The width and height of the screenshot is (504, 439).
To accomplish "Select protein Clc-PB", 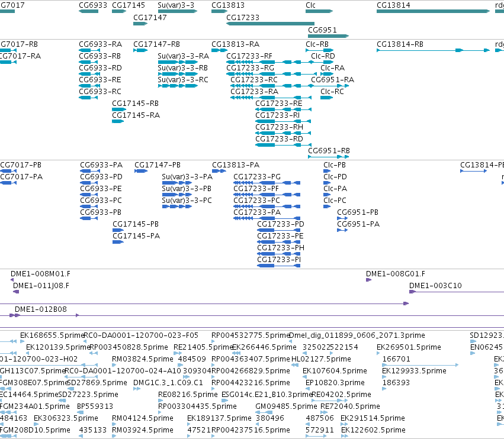I will click(x=335, y=164).
